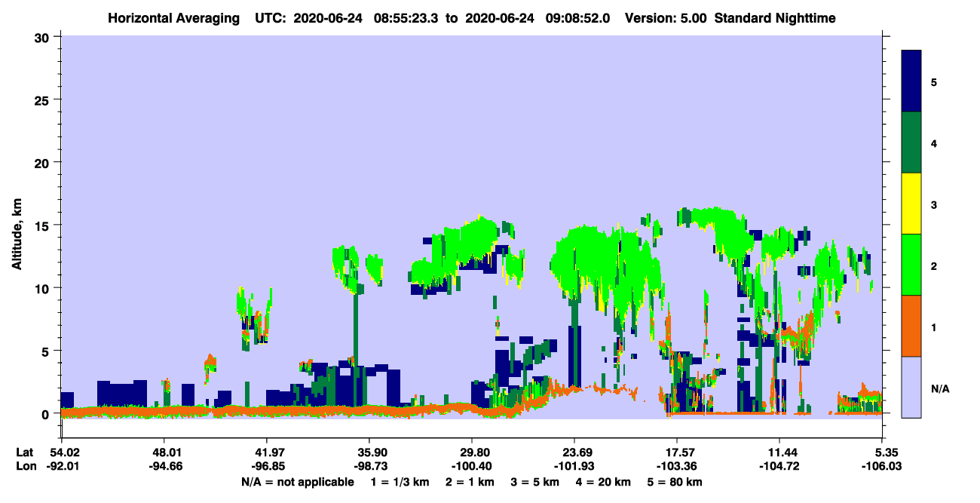The width and height of the screenshot is (980, 503).
Task: Click the bright green colorbar segment labeled 2
Action: click(911, 265)
